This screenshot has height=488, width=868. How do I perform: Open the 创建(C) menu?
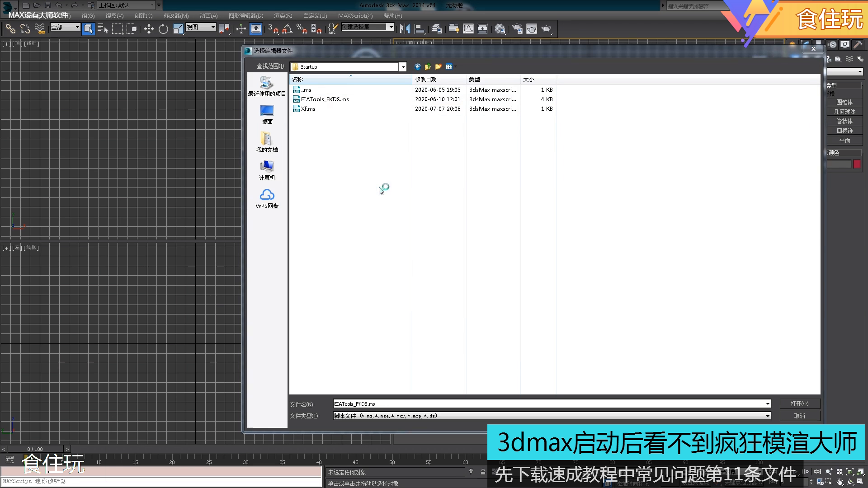coord(143,16)
